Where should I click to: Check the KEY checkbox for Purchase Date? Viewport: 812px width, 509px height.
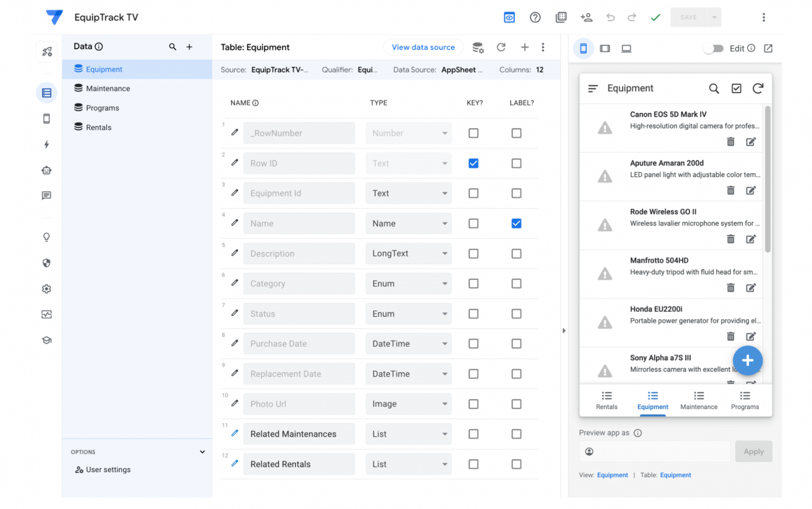tap(473, 343)
